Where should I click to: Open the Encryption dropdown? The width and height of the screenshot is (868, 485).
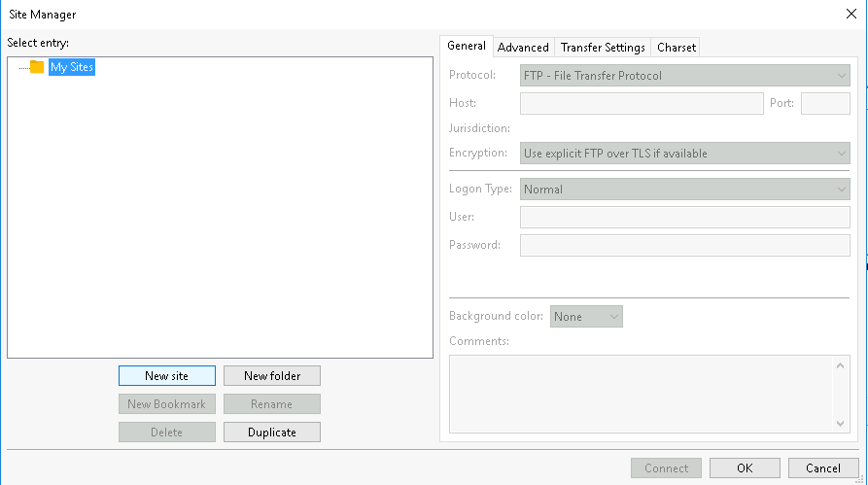(x=684, y=154)
